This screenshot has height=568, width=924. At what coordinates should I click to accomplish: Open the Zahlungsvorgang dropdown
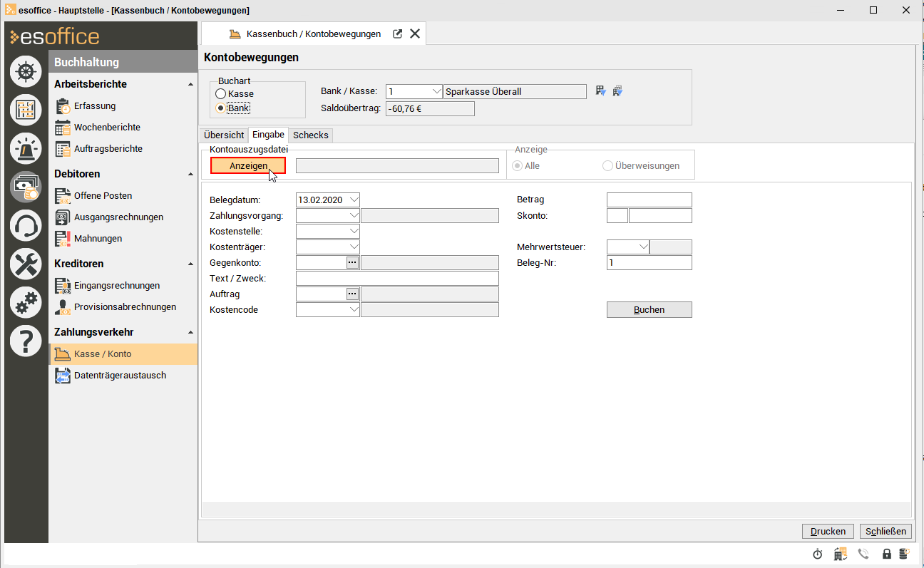(354, 216)
